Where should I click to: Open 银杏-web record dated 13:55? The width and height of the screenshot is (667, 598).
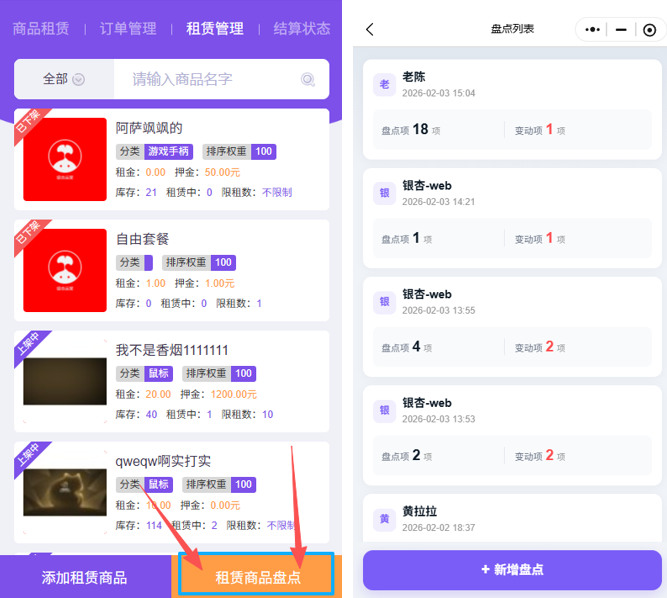(427, 294)
